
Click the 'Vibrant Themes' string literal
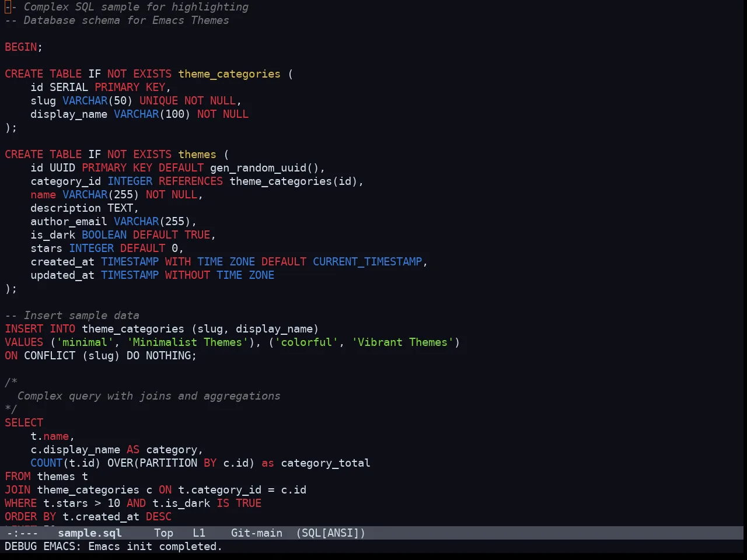coord(403,342)
